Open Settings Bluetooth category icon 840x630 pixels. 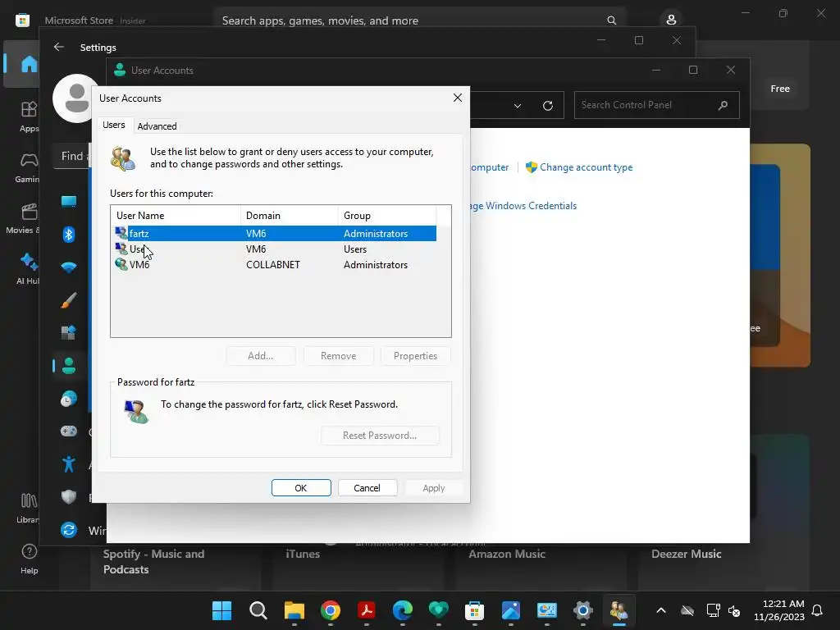pos(69,235)
